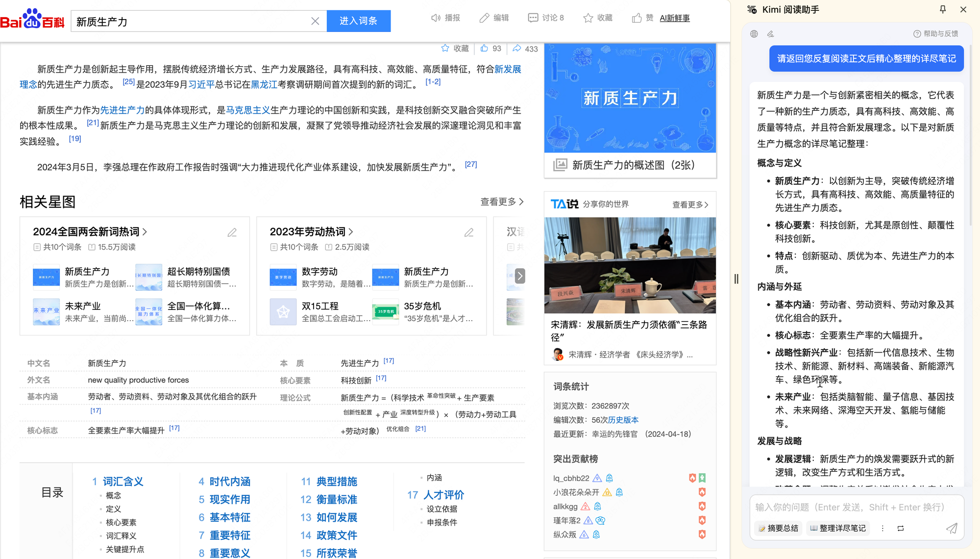Open 讨论 8 discussion comments
The height and width of the screenshot is (559, 980).
click(546, 18)
